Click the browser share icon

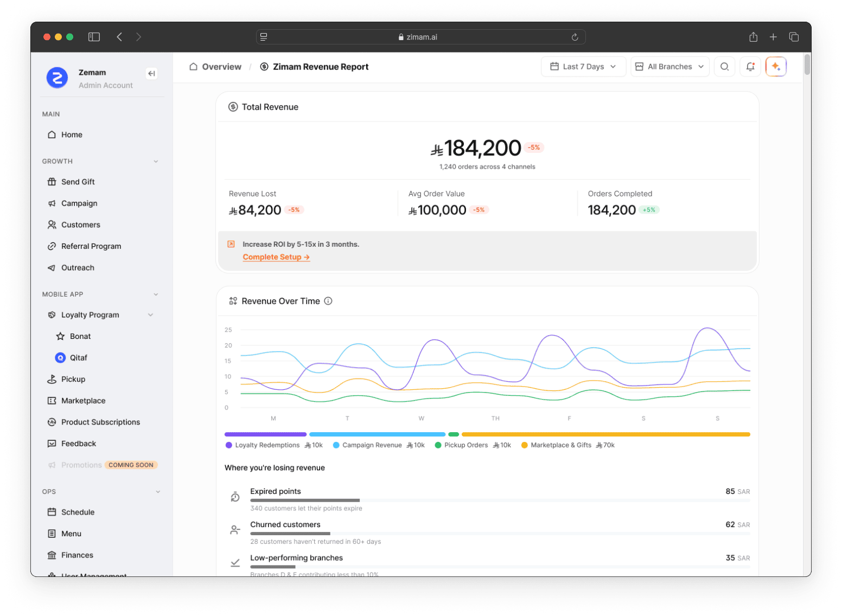(x=754, y=37)
